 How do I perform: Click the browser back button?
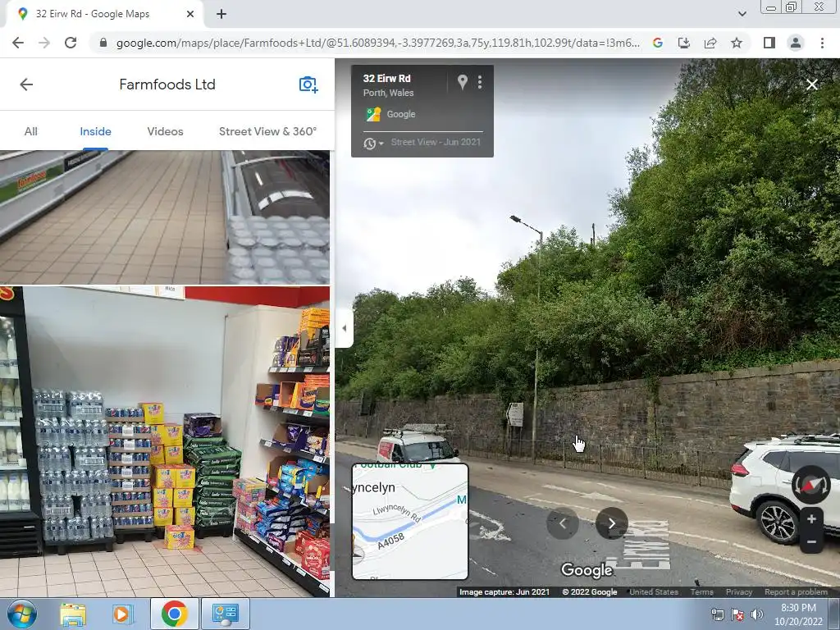pyautogui.click(x=18, y=43)
